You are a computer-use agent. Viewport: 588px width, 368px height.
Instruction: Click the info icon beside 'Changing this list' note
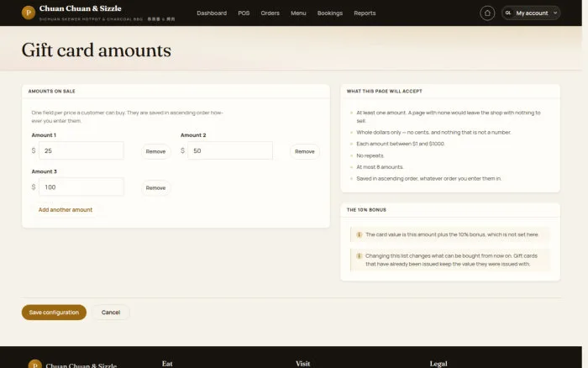tap(359, 256)
